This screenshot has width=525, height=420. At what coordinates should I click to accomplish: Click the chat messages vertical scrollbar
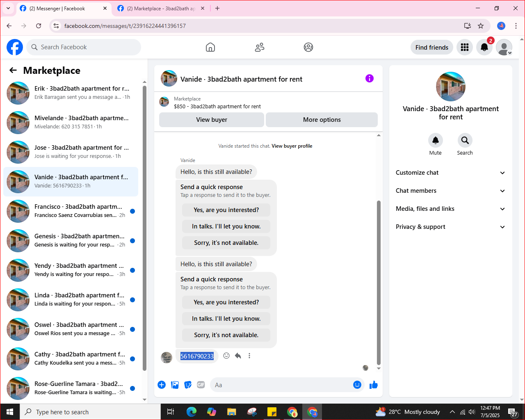(379, 283)
